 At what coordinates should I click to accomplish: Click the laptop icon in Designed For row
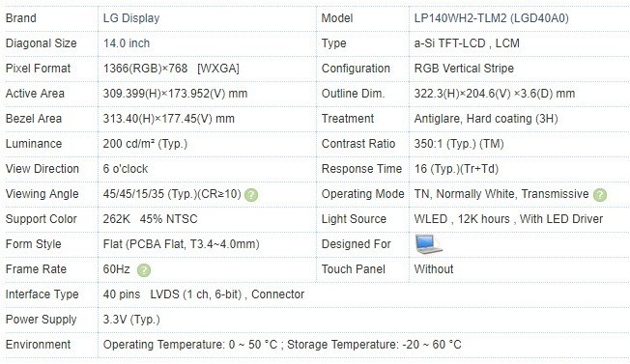tap(428, 244)
